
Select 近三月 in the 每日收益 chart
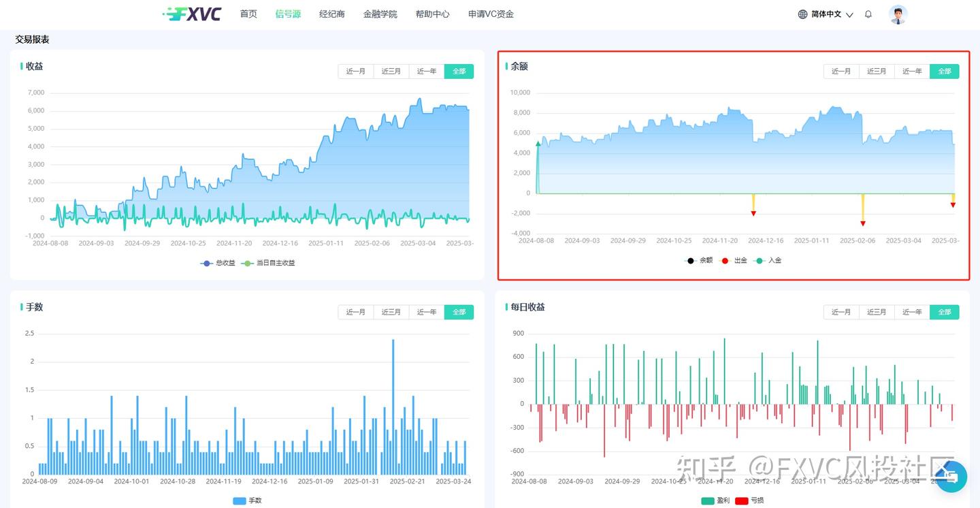877,312
